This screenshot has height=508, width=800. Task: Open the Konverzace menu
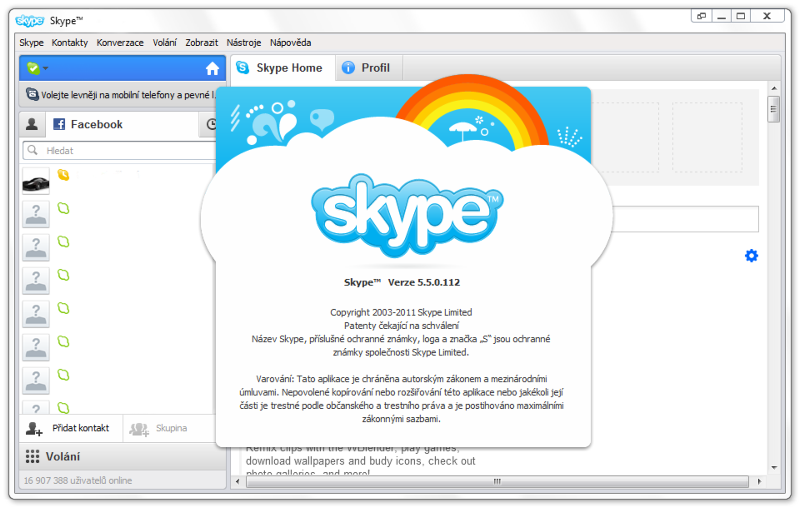click(120, 43)
